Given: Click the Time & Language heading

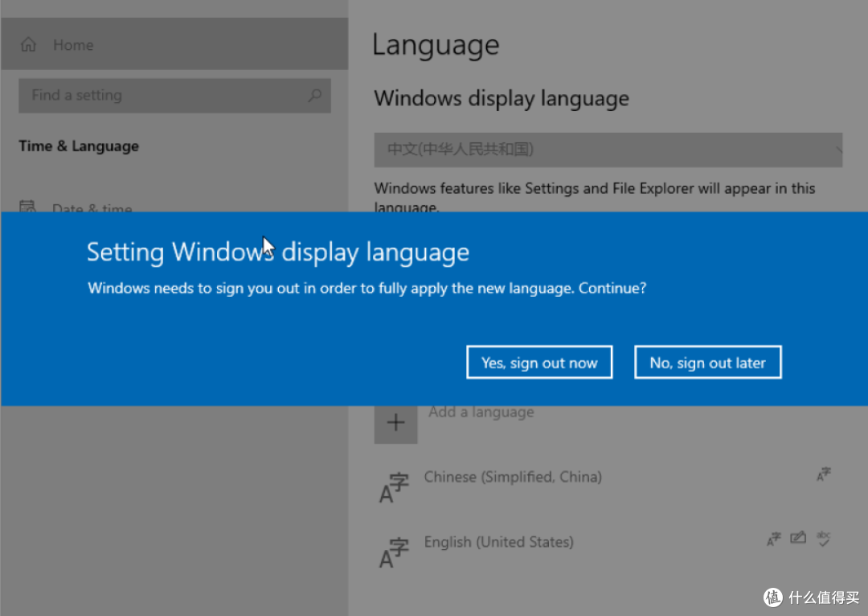Looking at the screenshot, I should click(x=79, y=146).
